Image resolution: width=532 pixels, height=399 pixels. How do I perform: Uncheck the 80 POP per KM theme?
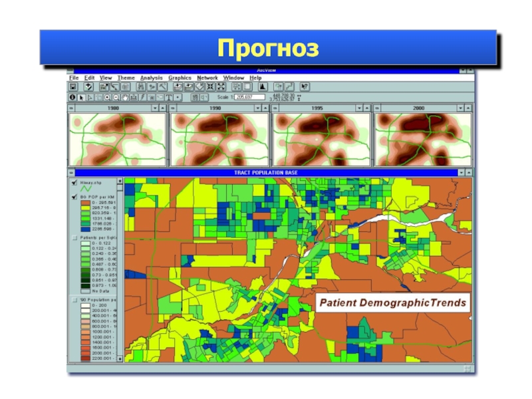pyautogui.click(x=74, y=197)
